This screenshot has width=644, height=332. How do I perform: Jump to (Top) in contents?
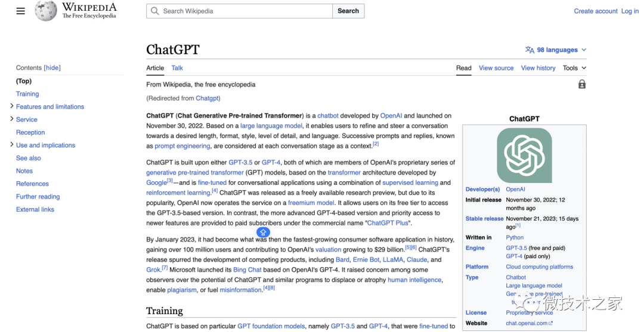pyautogui.click(x=24, y=81)
